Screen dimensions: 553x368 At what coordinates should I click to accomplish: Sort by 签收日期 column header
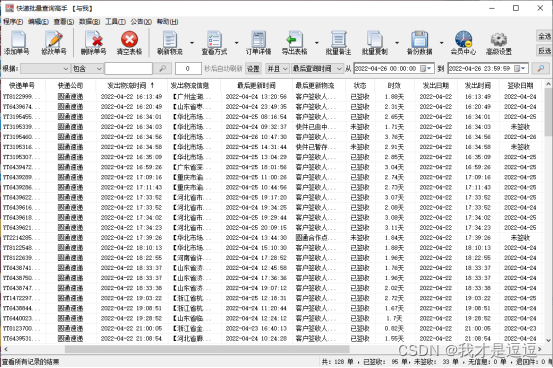coord(520,85)
